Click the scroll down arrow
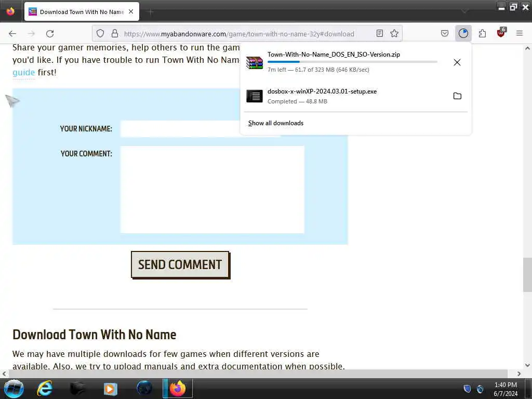532x399 pixels. pos(527,365)
